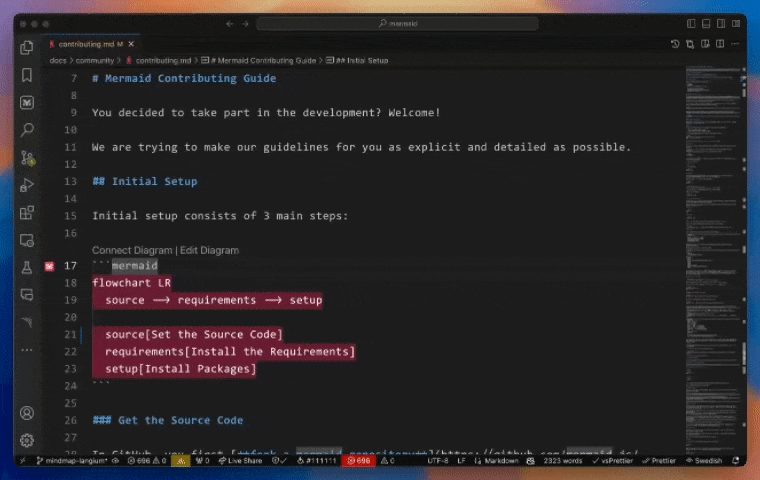
Task: Open the Search view
Action: point(27,130)
